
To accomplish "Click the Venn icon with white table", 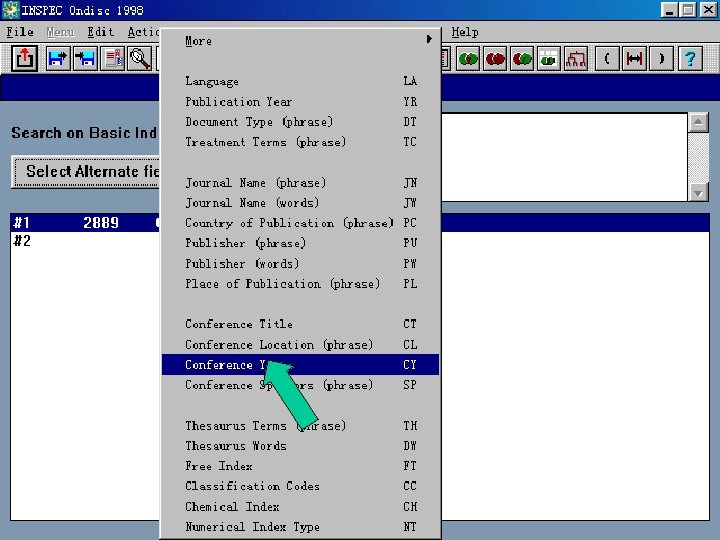I will [549, 58].
